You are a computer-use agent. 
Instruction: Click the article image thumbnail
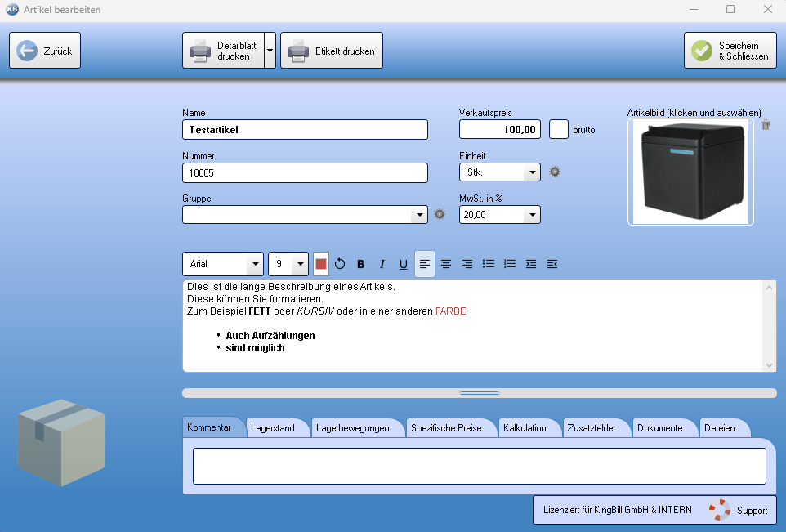(x=690, y=172)
